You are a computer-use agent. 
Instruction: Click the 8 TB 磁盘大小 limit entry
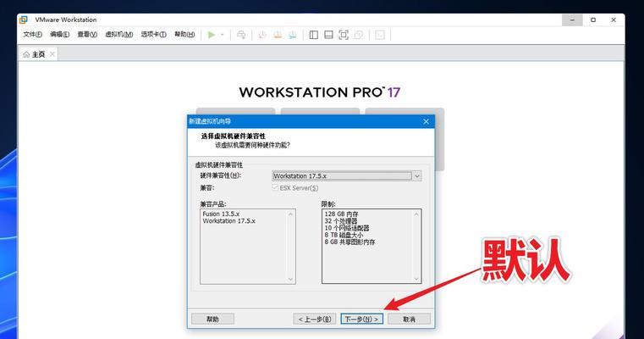[x=344, y=235]
